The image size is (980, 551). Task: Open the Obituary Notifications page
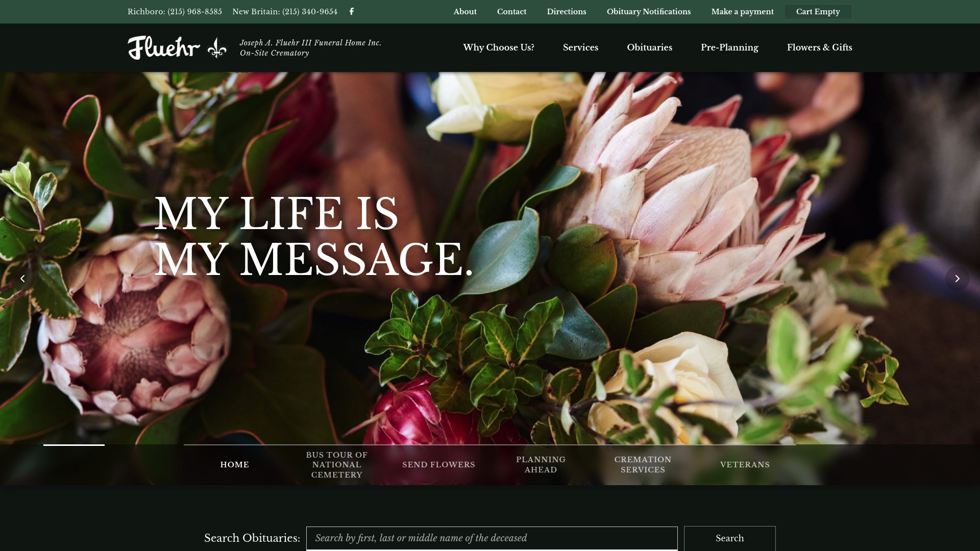[x=648, y=11]
